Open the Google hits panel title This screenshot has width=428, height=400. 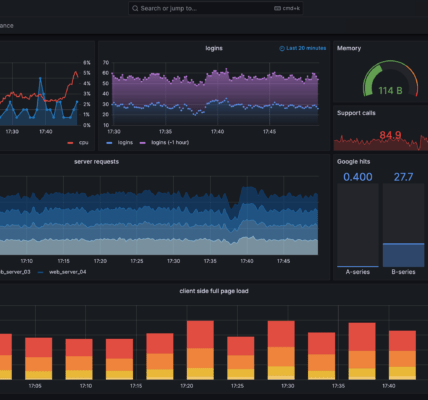click(x=353, y=162)
